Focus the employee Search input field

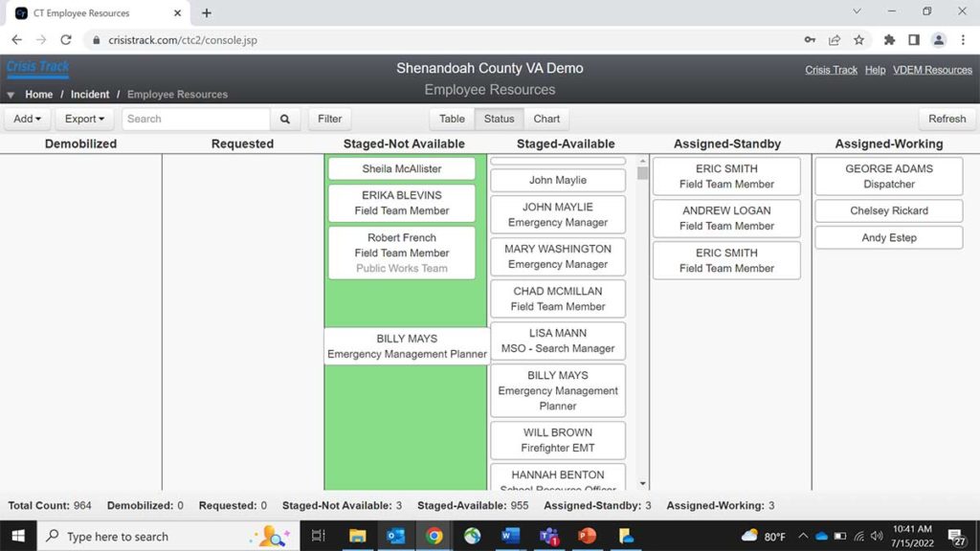point(196,119)
